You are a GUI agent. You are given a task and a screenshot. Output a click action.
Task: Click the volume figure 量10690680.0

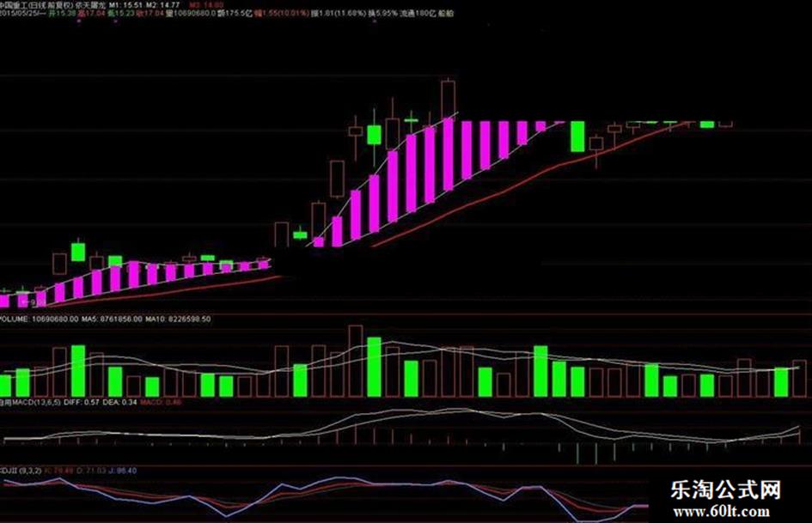(x=191, y=14)
